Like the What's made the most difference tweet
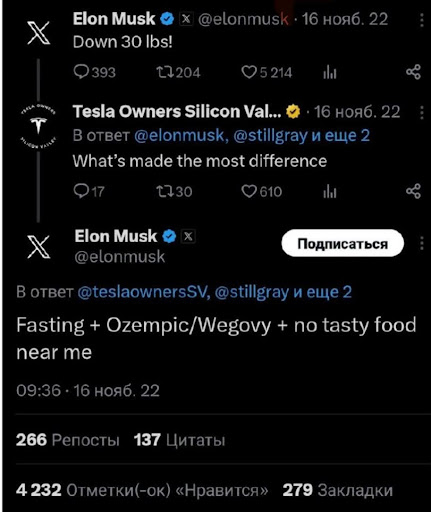431x512 pixels. coord(262,192)
